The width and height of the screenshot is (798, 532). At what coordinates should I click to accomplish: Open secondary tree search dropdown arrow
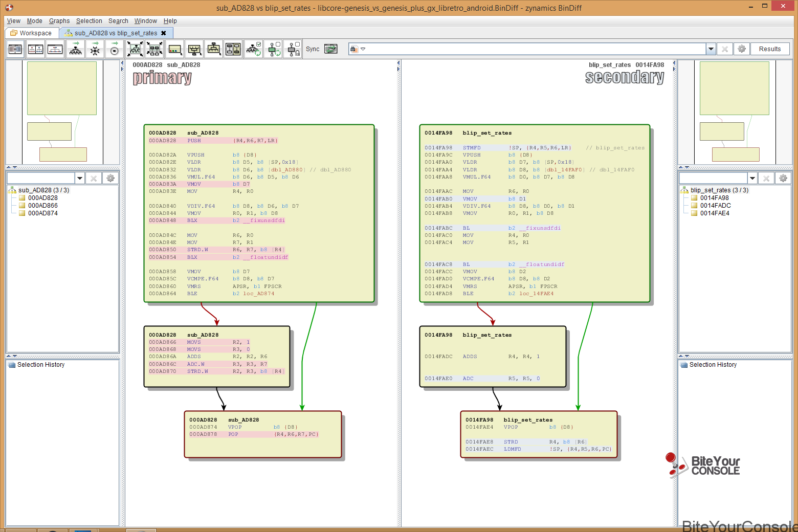pos(752,178)
